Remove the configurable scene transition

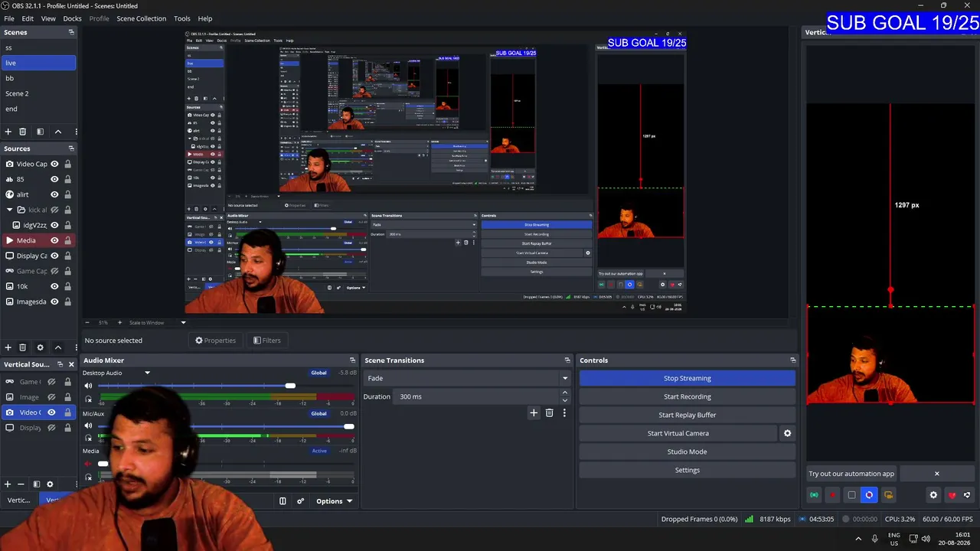(x=549, y=412)
